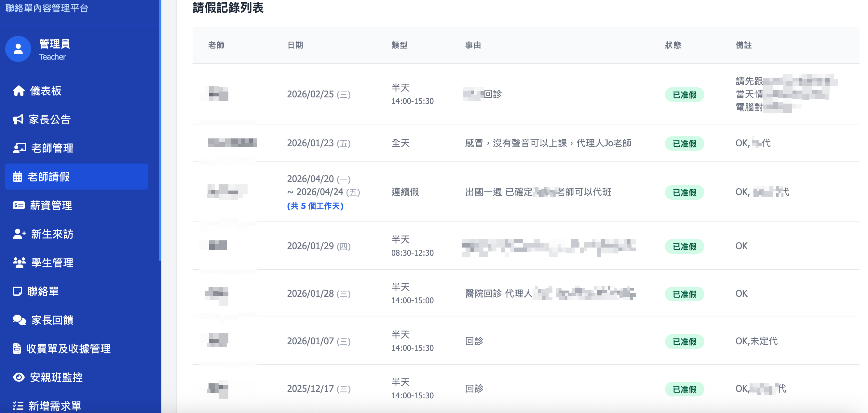Open 儀表板 in the sidebar

(77, 91)
